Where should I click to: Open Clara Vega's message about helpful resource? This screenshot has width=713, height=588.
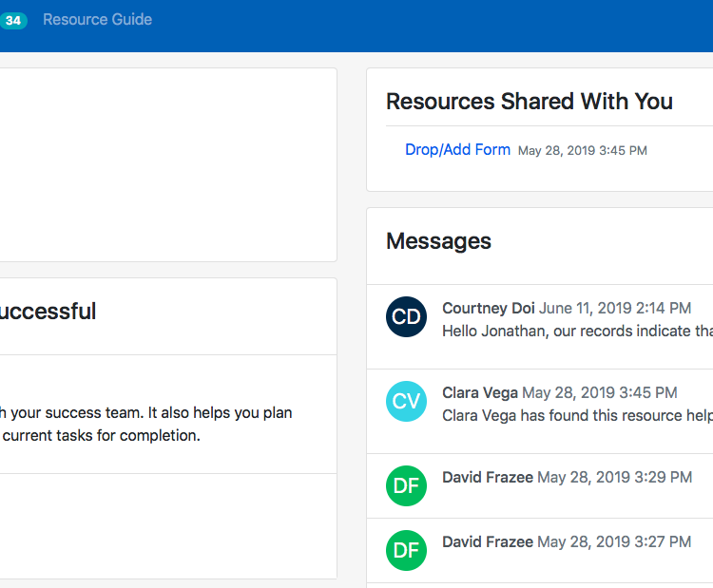tap(540, 411)
